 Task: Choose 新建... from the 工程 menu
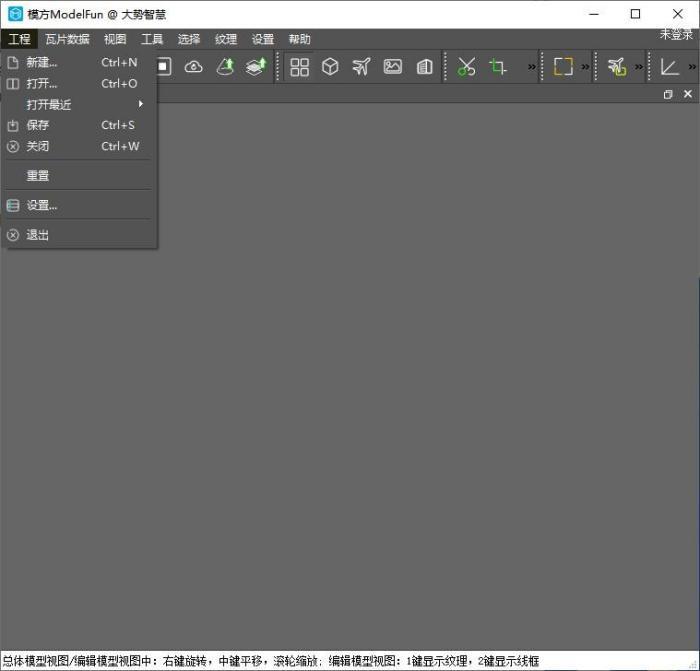click(79, 63)
